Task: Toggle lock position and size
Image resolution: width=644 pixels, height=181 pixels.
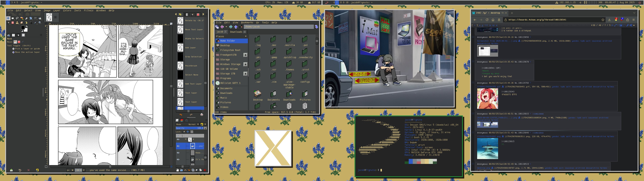Action: pyautogui.click(x=188, y=132)
